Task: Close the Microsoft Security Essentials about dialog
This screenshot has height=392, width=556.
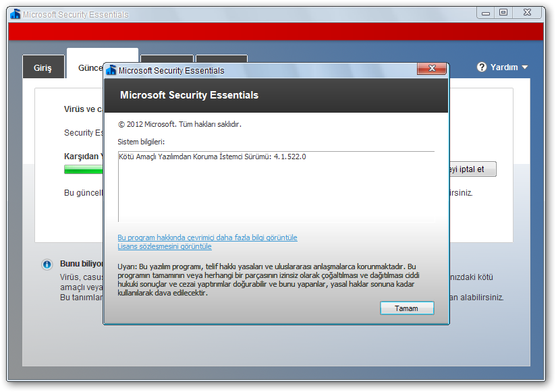Action: [432, 68]
